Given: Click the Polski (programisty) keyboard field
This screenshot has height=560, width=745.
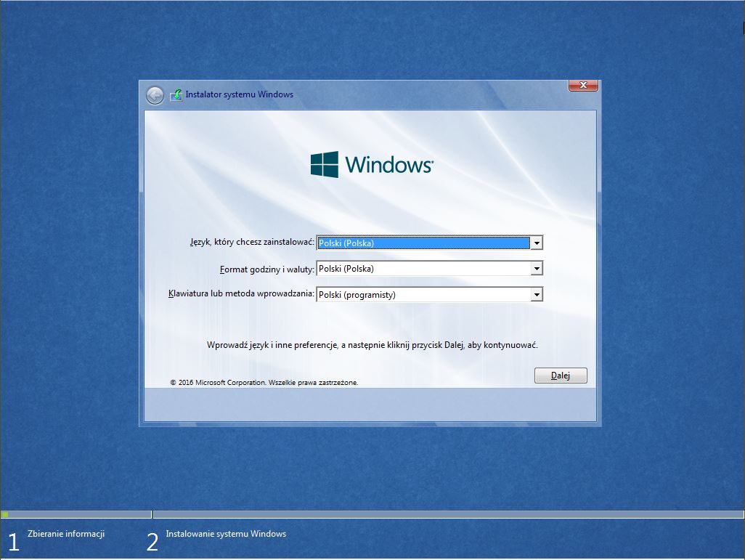Looking at the screenshot, I should click(x=423, y=295).
